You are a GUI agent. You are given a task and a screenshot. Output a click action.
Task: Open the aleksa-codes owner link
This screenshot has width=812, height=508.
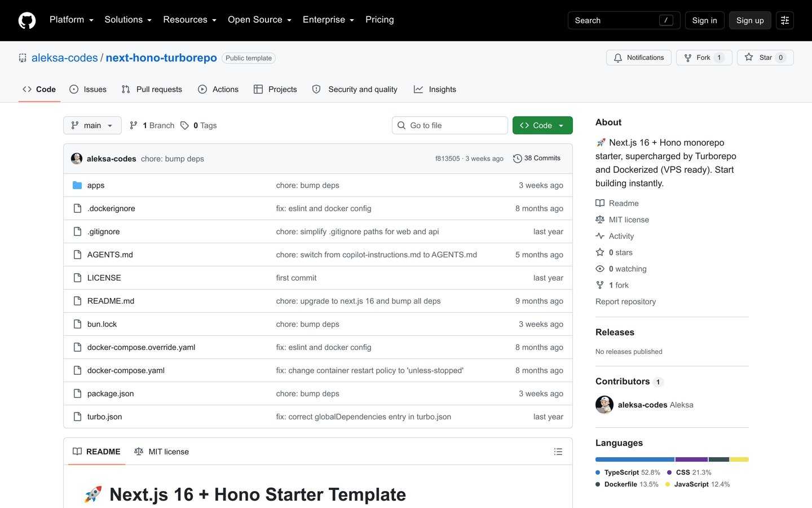[65, 58]
